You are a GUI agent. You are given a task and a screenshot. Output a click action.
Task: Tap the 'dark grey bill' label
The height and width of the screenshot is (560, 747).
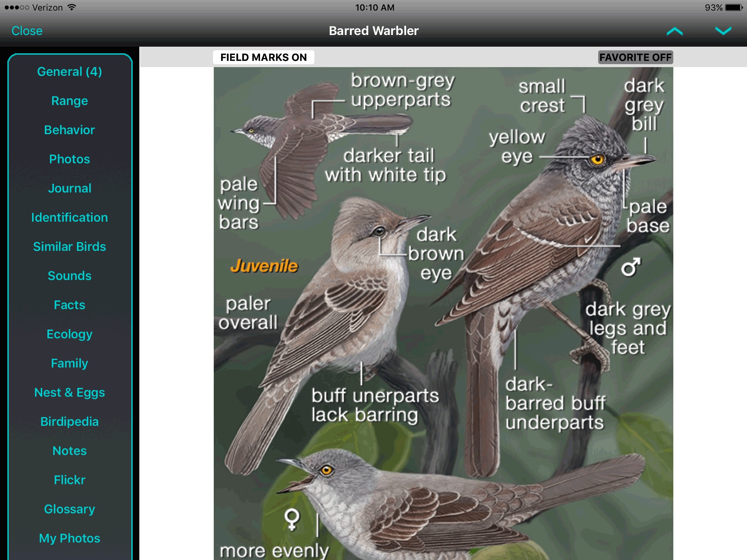point(644,105)
